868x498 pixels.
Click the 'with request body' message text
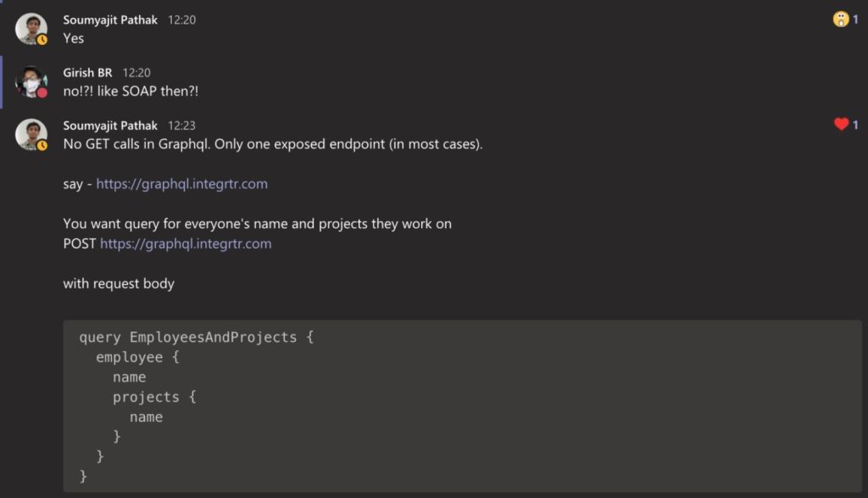pos(119,283)
